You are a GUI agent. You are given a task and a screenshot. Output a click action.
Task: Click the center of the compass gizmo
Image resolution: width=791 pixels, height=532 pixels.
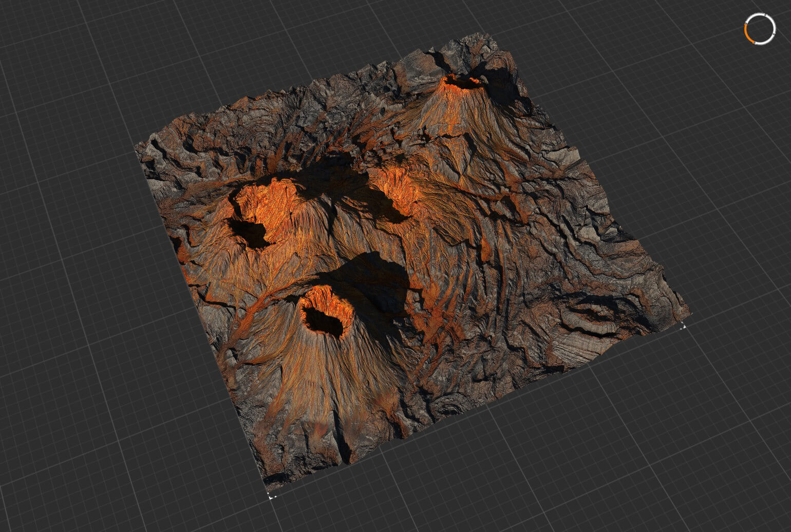759,28
